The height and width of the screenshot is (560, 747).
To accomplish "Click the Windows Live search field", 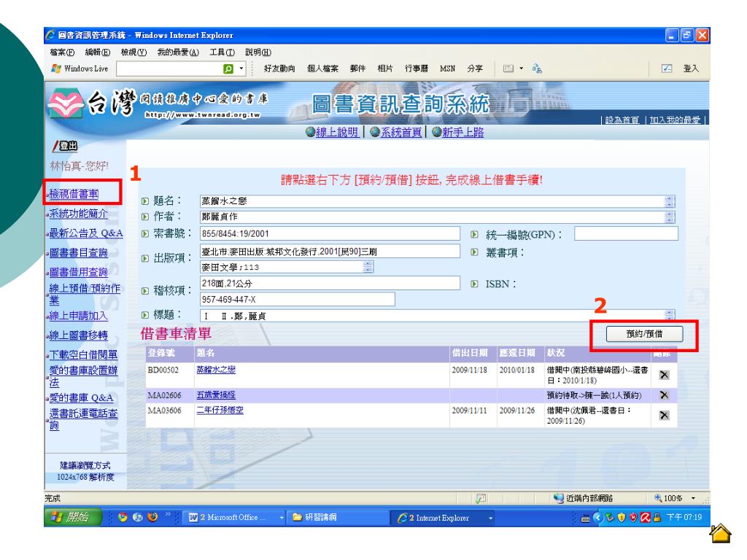I will click(169, 69).
